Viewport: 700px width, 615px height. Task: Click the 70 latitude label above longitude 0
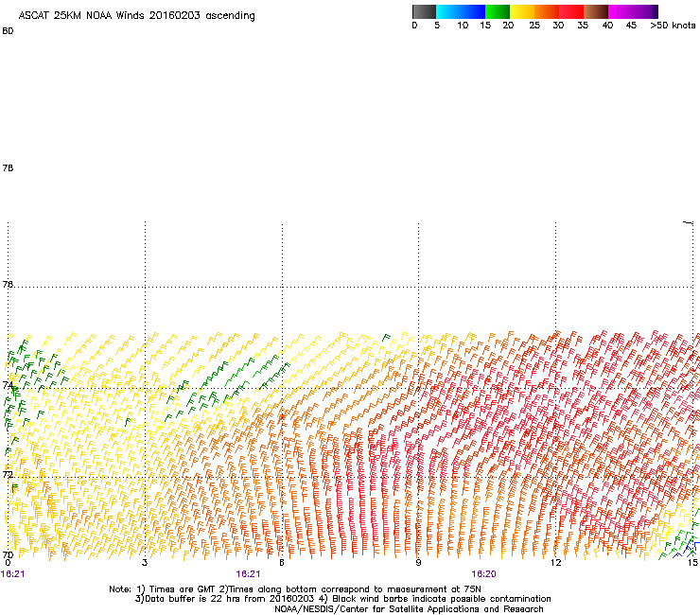(x=8, y=554)
